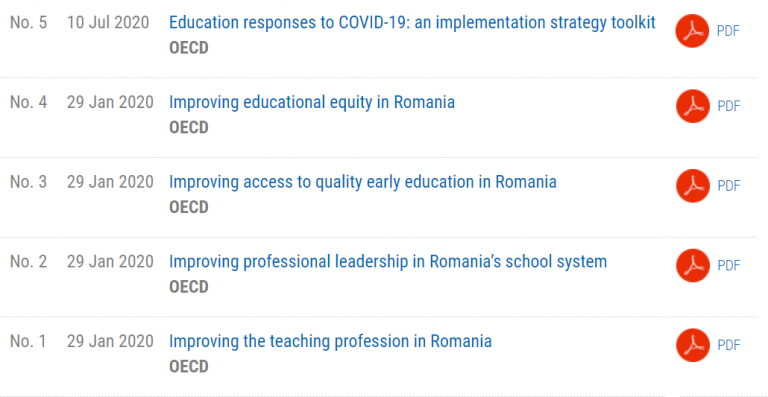Open 'Improving educational equity in Romania' link
The image size is (768, 397).
point(312,102)
